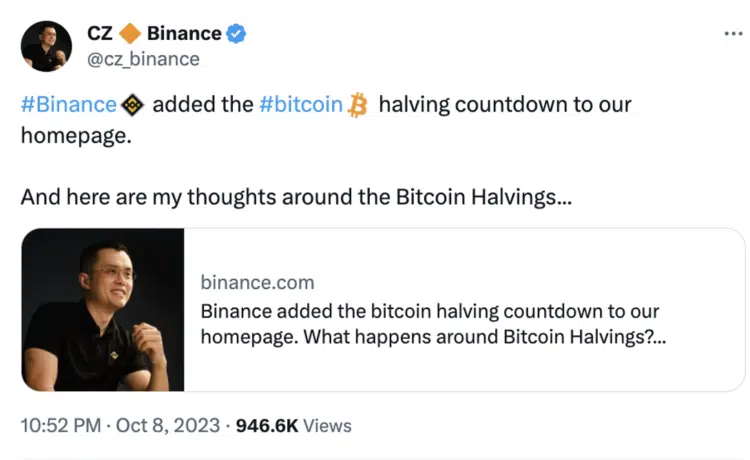Open the three-dot more options menu
Viewport: 750px width, 460px height.
733,33
